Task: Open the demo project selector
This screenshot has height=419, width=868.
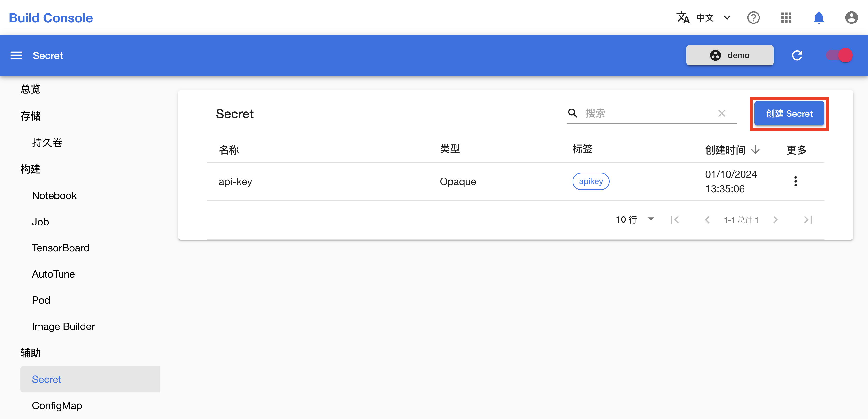Action: (x=730, y=55)
